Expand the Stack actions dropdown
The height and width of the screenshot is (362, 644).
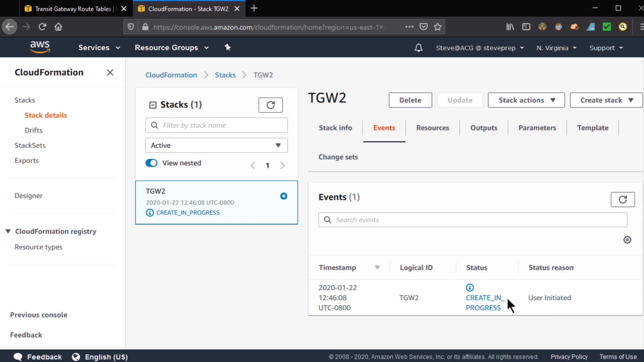pyautogui.click(x=526, y=100)
